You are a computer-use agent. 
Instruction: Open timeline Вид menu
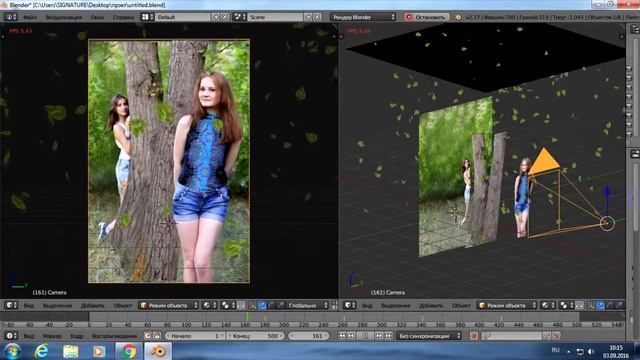click(x=29, y=336)
